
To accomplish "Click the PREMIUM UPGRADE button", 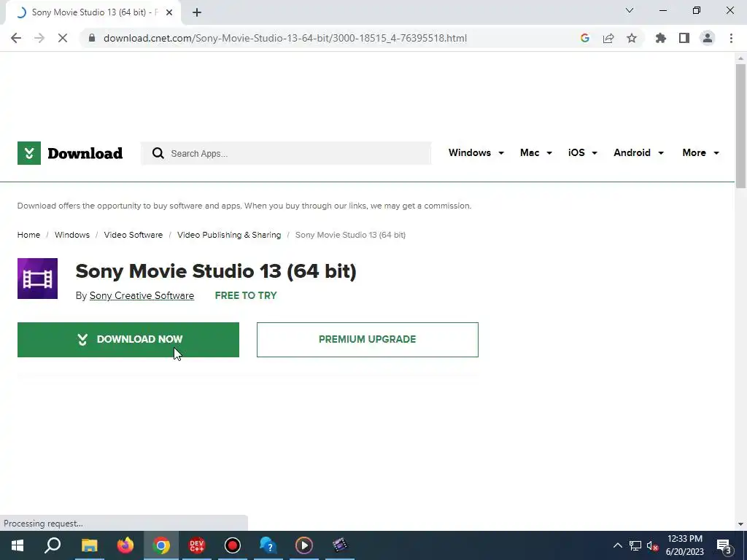I will 368,340.
